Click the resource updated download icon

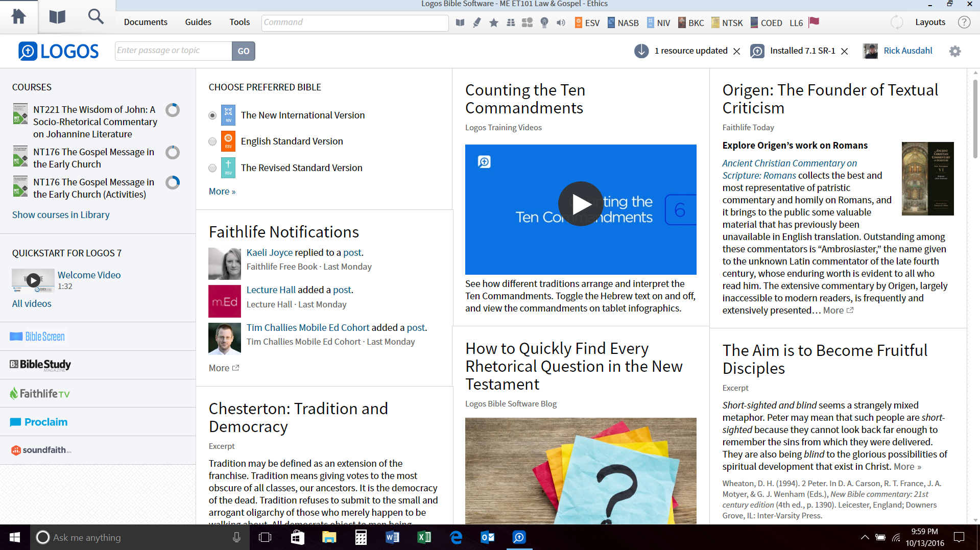coord(641,51)
